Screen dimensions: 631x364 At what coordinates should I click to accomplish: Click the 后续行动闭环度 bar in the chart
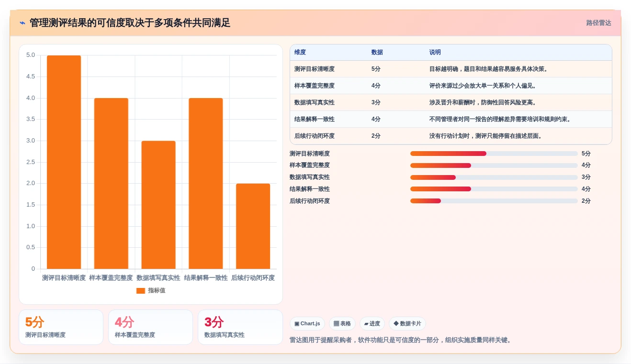253,226
